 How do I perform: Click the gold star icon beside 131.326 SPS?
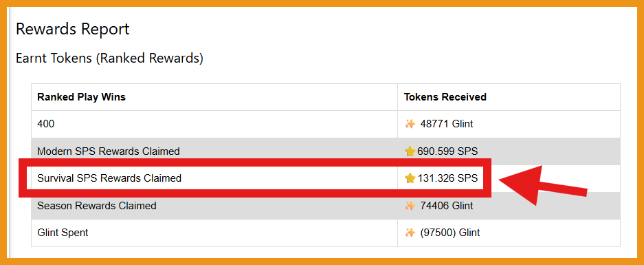pyautogui.click(x=410, y=178)
